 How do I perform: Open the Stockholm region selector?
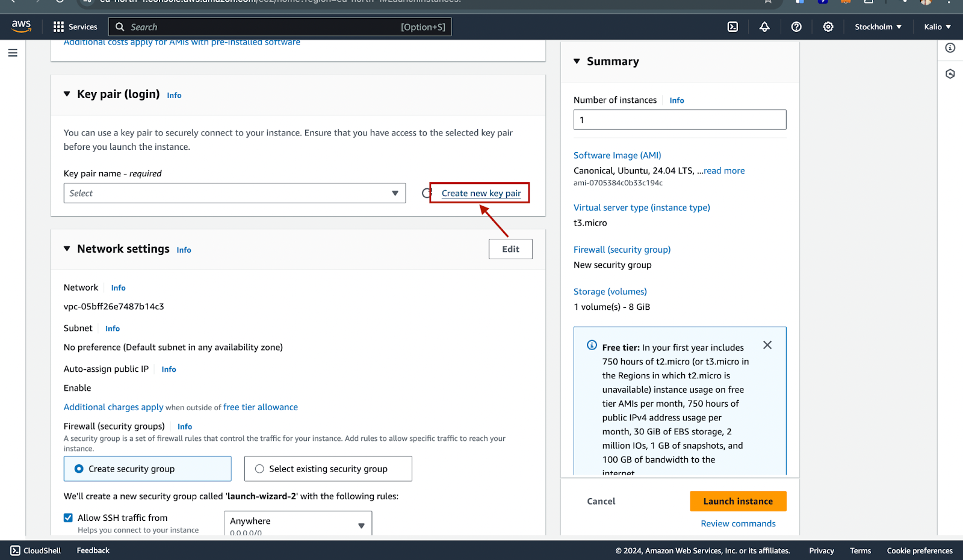pyautogui.click(x=878, y=26)
